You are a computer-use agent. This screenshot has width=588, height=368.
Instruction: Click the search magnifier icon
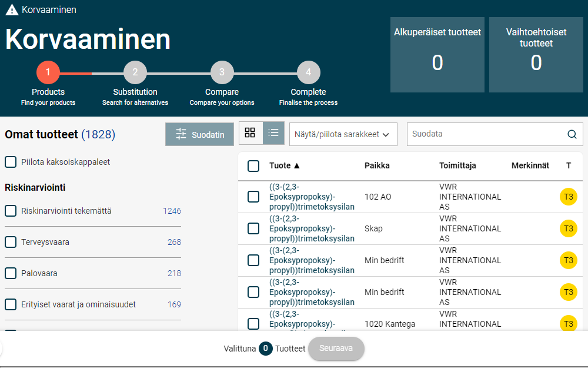pos(572,134)
